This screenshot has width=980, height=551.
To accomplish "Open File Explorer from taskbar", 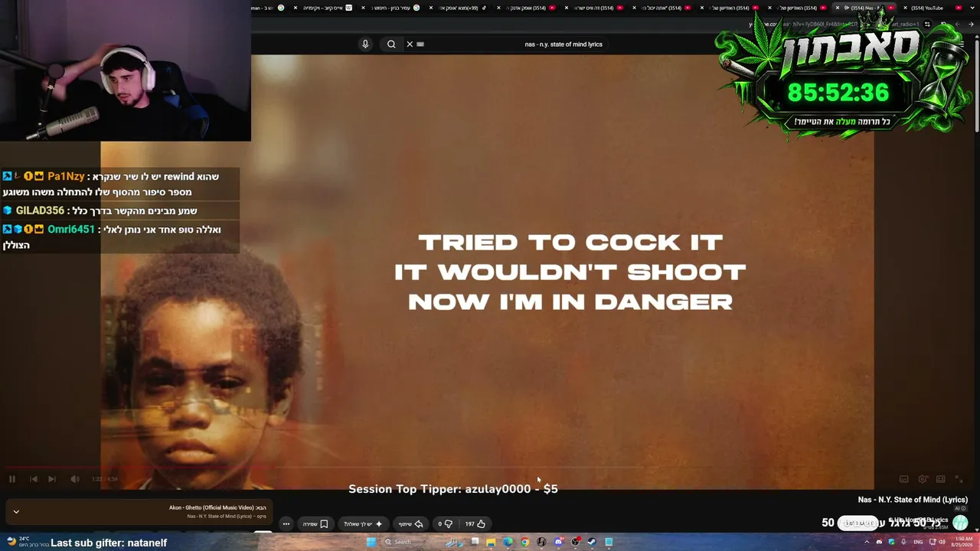I will (491, 542).
